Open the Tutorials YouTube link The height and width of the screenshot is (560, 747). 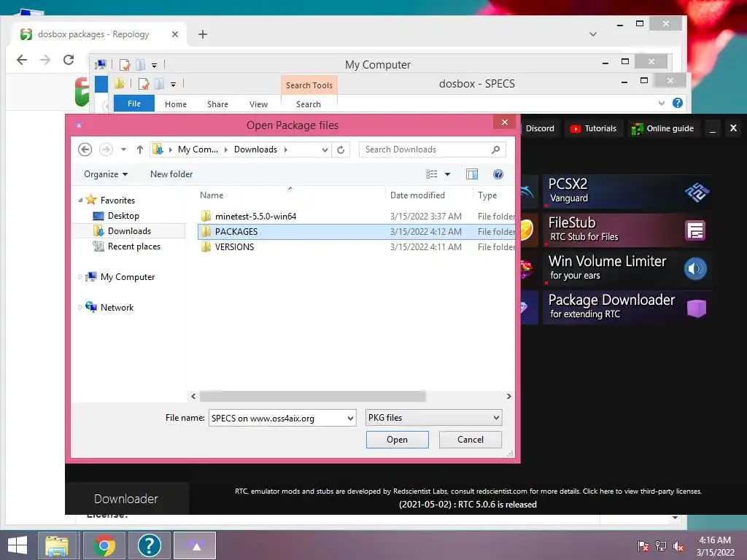[x=594, y=128]
